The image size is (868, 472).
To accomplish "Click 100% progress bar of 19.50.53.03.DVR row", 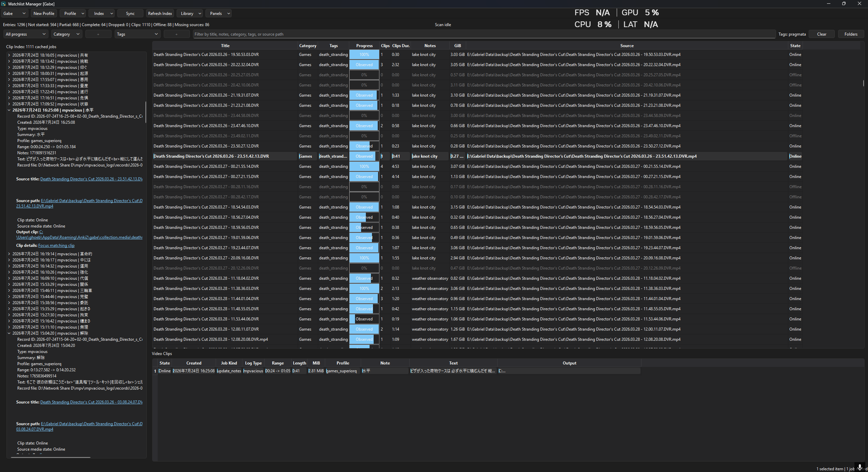I will [x=364, y=55].
